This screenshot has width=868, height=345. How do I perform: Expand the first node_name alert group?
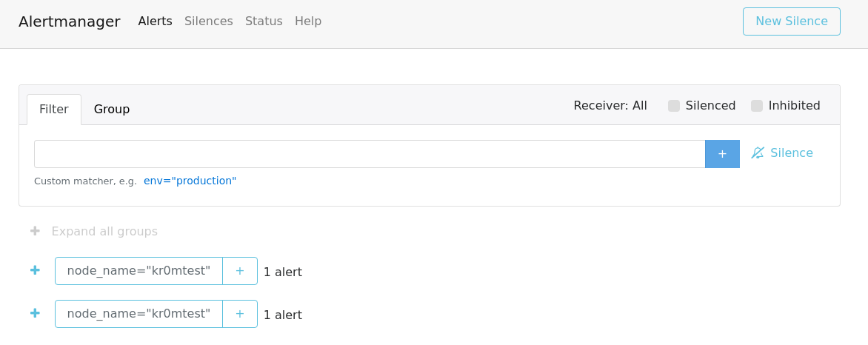pyautogui.click(x=35, y=270)
